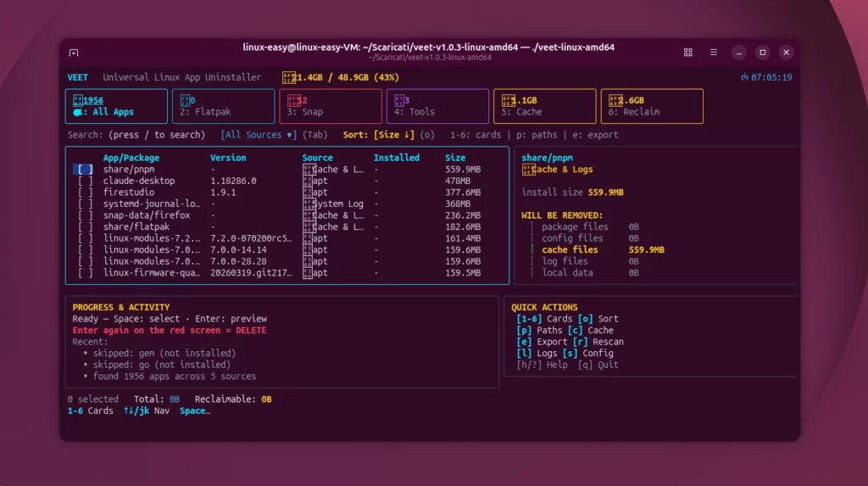
Task: Toggle the linux-firmware-qua checkbox
Action: pyautogui.click(x=85, y=272)
